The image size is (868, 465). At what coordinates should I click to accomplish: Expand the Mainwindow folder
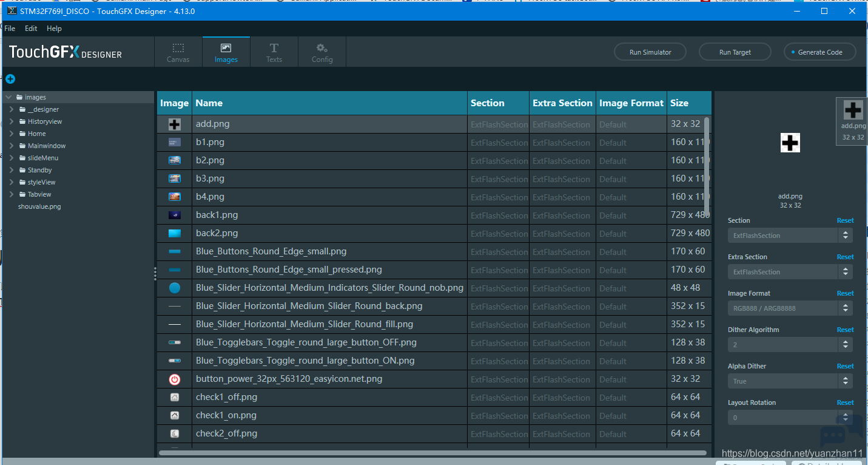tap(12, 146)
